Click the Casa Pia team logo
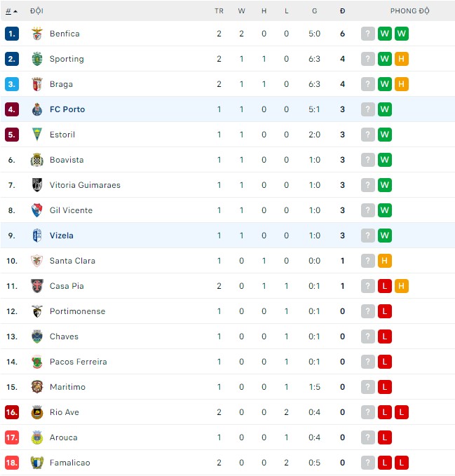This screenshot has width=455, height=476. (37, 286)
